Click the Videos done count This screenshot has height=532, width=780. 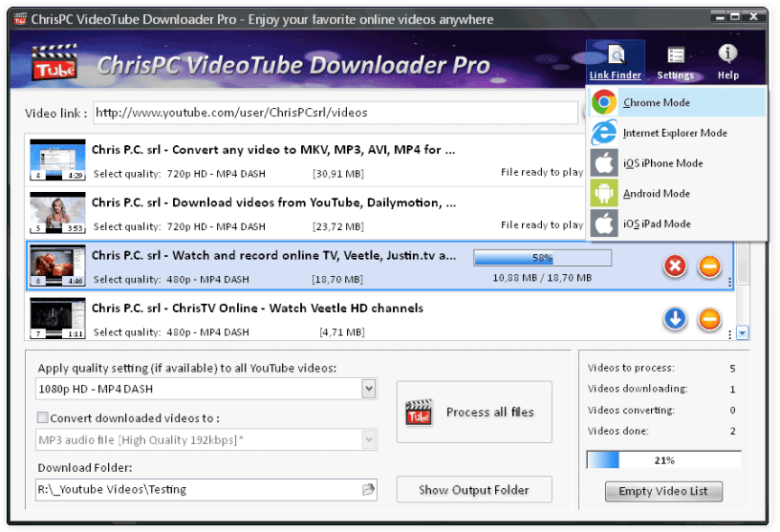coord(732,431)
